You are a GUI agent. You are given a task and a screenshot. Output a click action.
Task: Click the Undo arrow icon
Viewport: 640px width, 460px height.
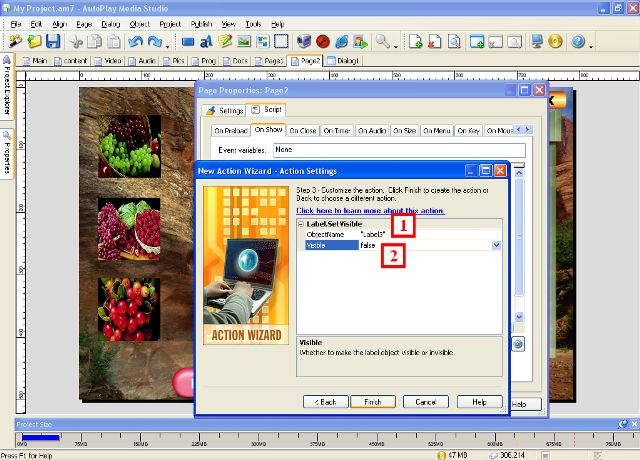click(136, 42)
